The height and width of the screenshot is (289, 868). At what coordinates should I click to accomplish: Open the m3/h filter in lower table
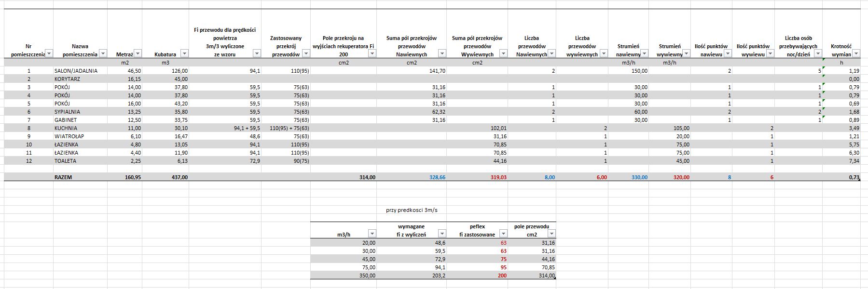tap(372, 234)
